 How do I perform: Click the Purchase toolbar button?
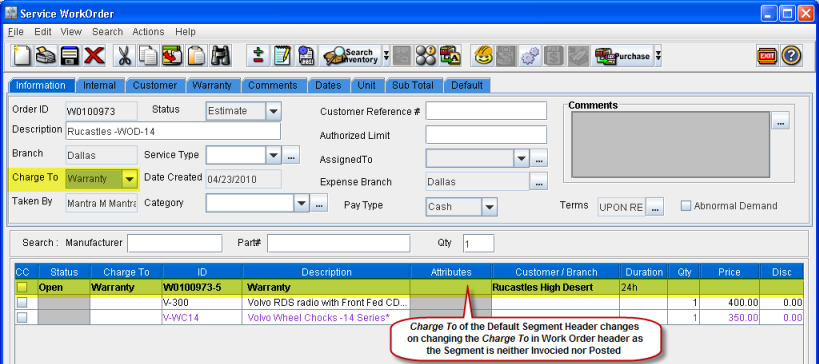(x=623, y=55)
